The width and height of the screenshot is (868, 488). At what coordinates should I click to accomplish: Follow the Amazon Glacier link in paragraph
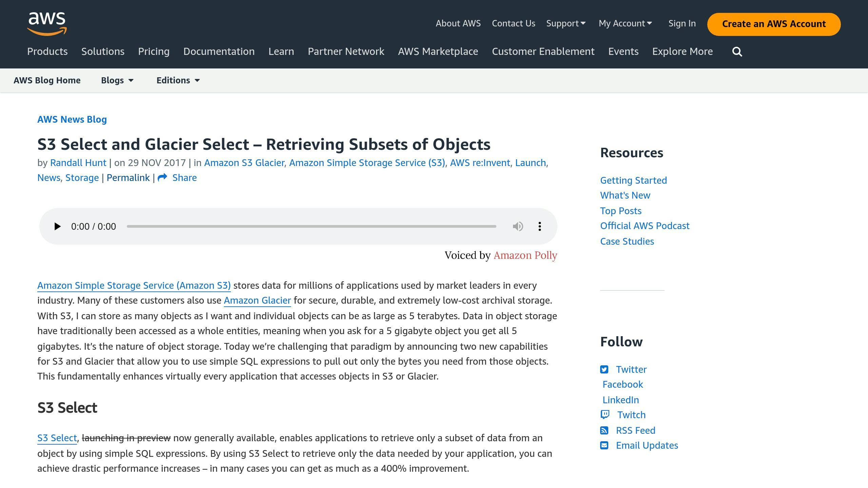257,300
